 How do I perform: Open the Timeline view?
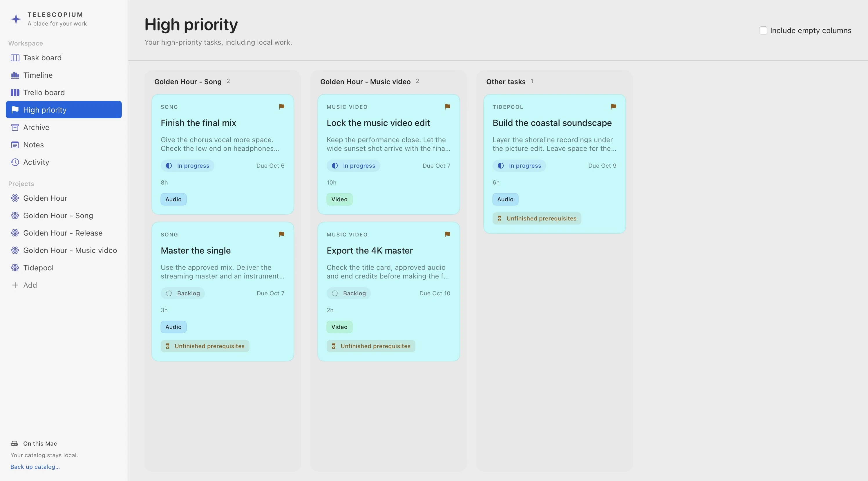pyautogui.click(x=64, y=75)
